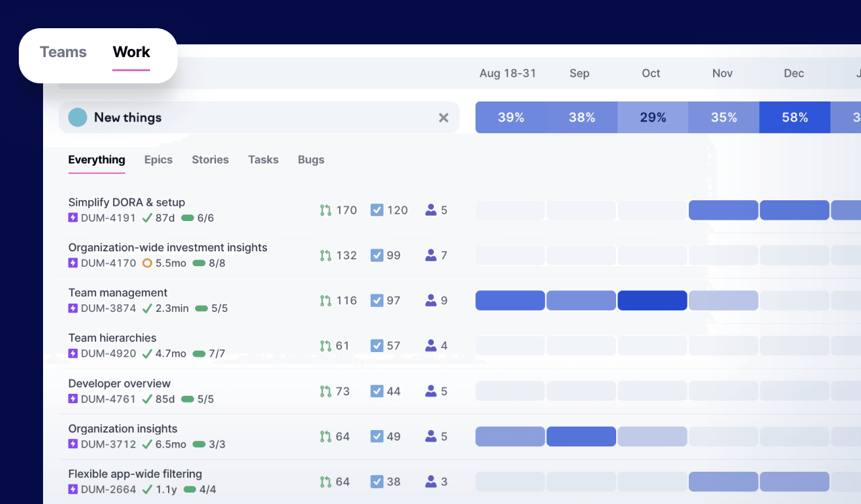The height and width of the screenshot is (504, 861).
Task: Open the Epics filter tab
Action: [158, 160]
